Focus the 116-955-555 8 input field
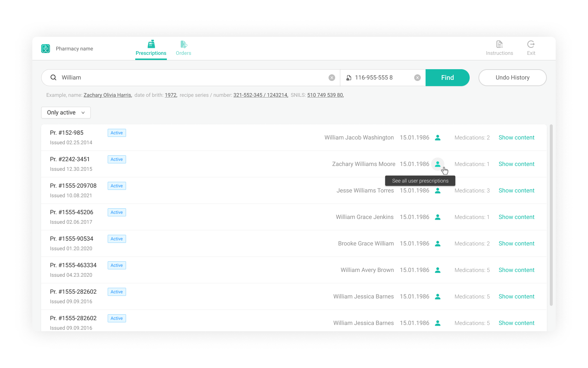 coord(382,78)
